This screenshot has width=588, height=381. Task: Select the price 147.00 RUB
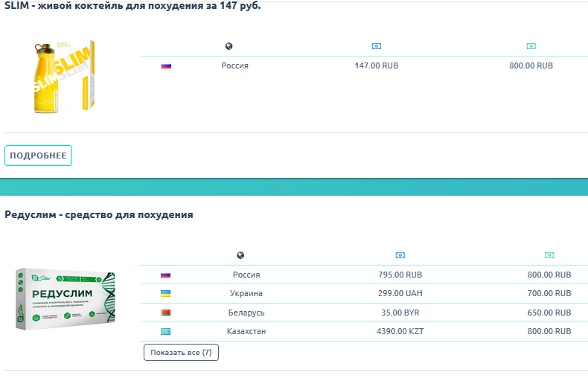(x=377, y=65)
